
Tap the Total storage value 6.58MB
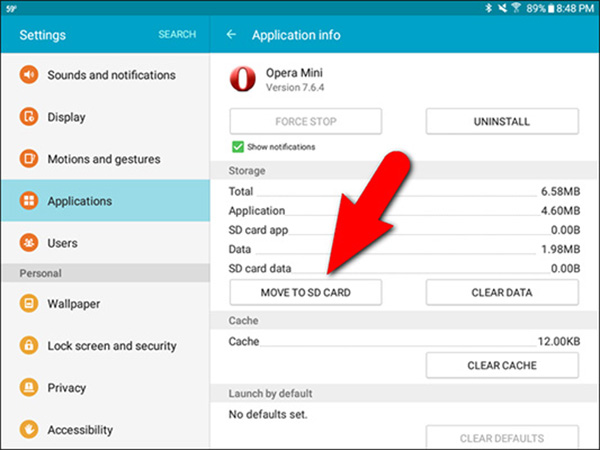pos(561,191)
